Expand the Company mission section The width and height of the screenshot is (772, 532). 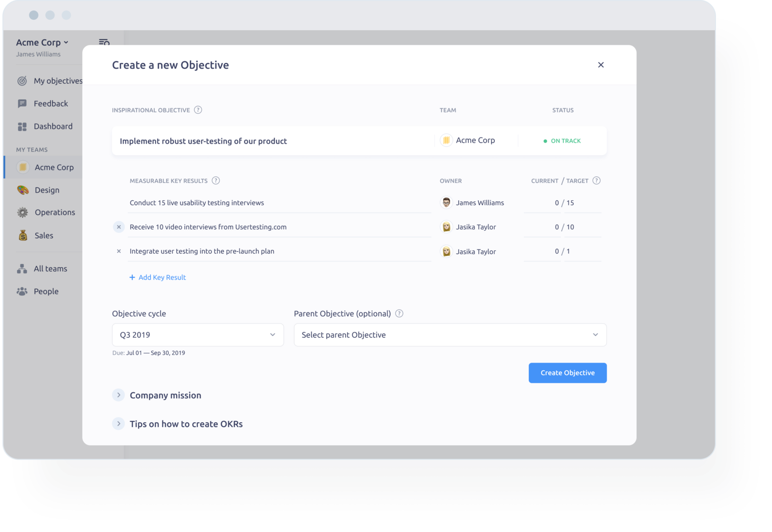(x=119, y=395)
